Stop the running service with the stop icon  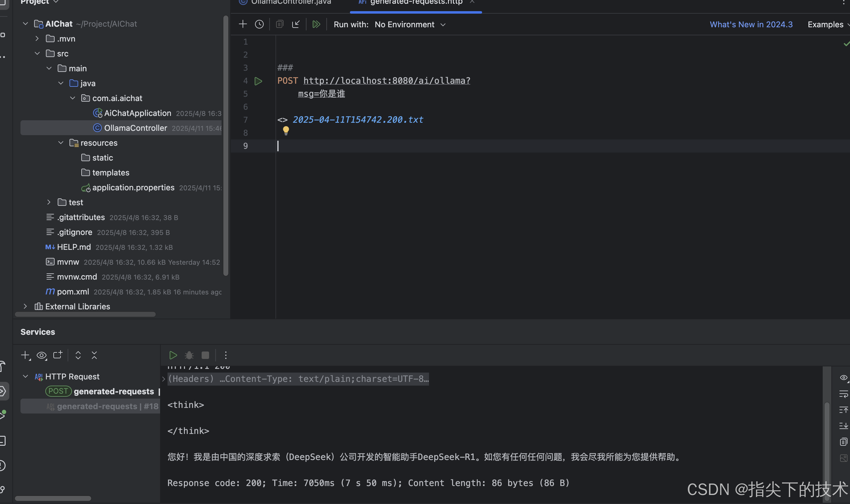point(205,355)
